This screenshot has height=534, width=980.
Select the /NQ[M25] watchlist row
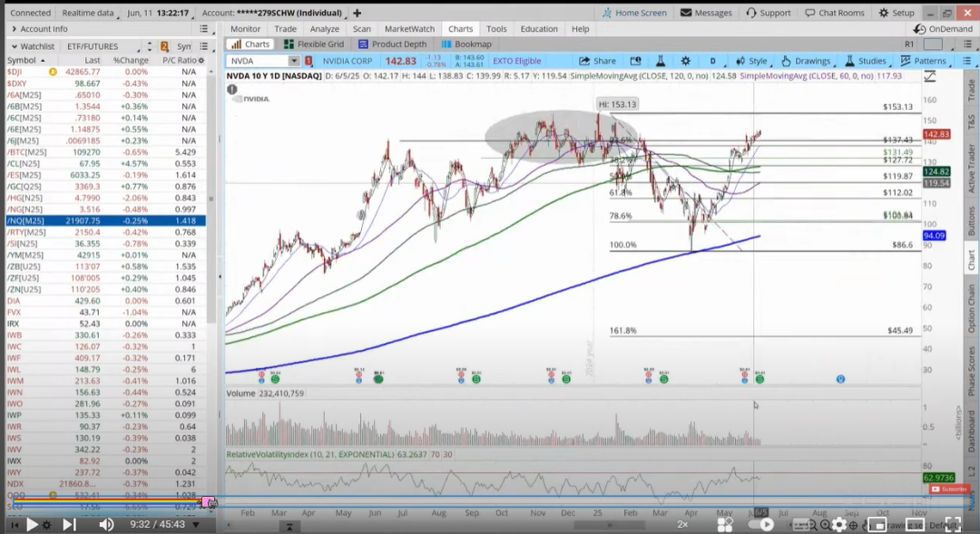tap(105, 220)
